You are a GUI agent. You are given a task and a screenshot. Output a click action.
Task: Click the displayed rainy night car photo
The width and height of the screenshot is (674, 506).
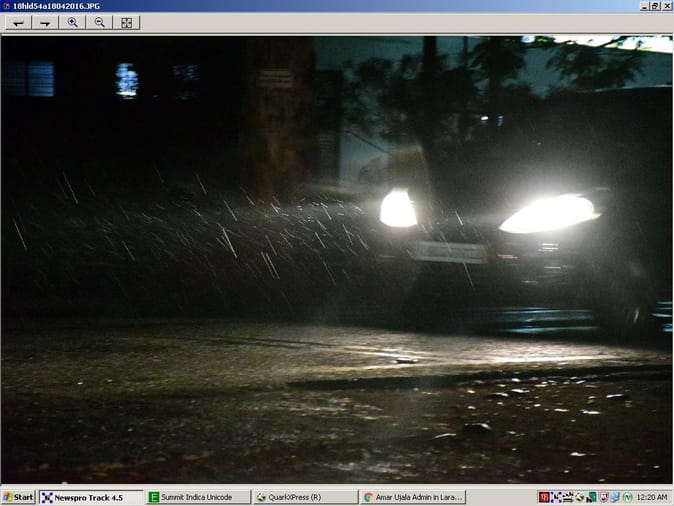click(336, 260)
